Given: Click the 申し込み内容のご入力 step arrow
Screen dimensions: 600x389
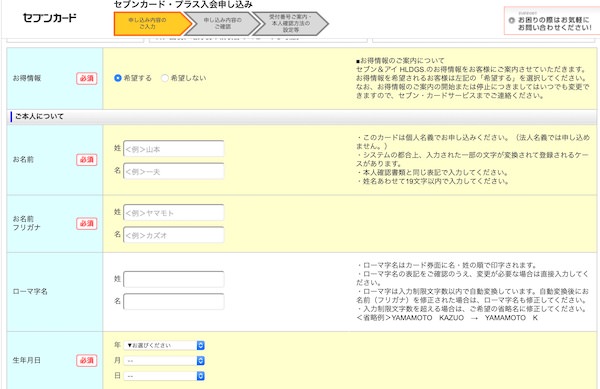Looking at the screenshot, I should [x=153, y=23].
